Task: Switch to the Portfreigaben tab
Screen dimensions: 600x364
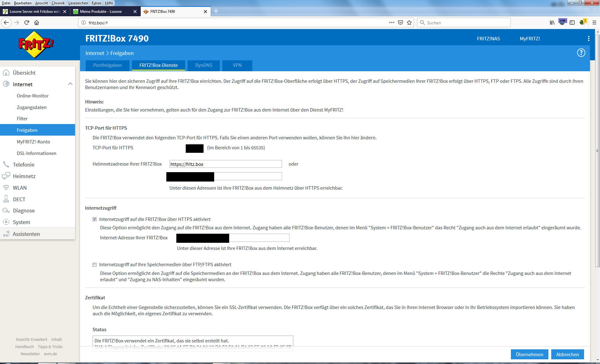Action: pos(107,65)
